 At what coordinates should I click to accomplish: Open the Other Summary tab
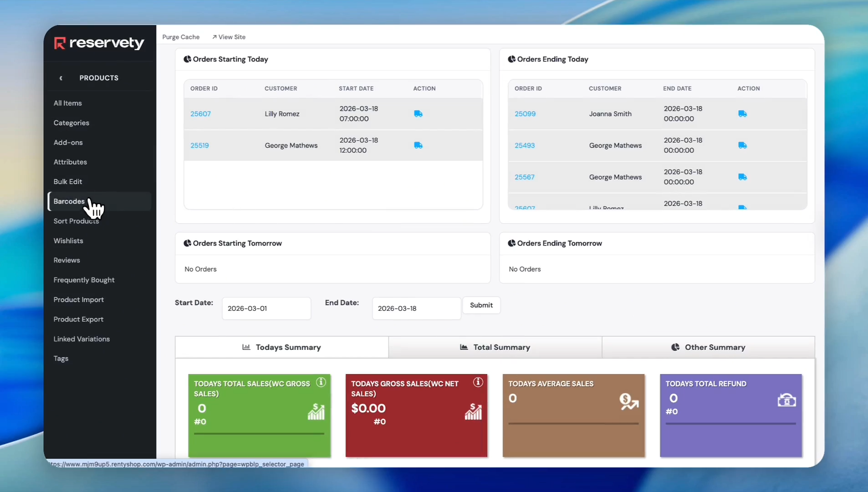[708, 347]
